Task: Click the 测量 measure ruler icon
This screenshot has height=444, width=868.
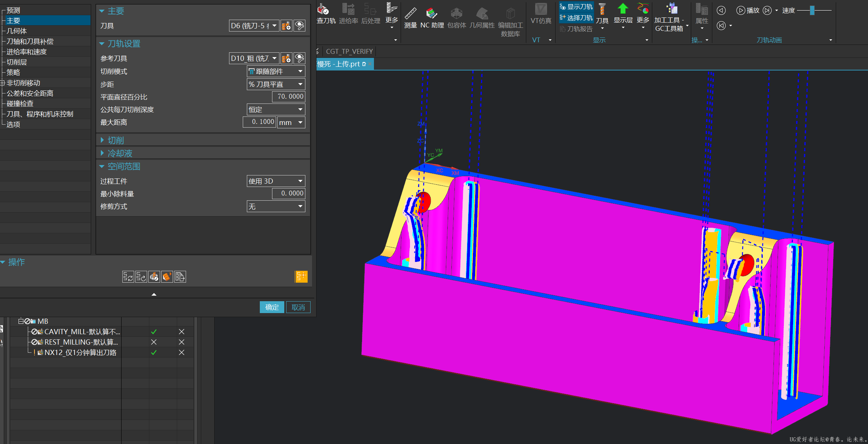Action: pyautogui.click(x=410, y=17)
